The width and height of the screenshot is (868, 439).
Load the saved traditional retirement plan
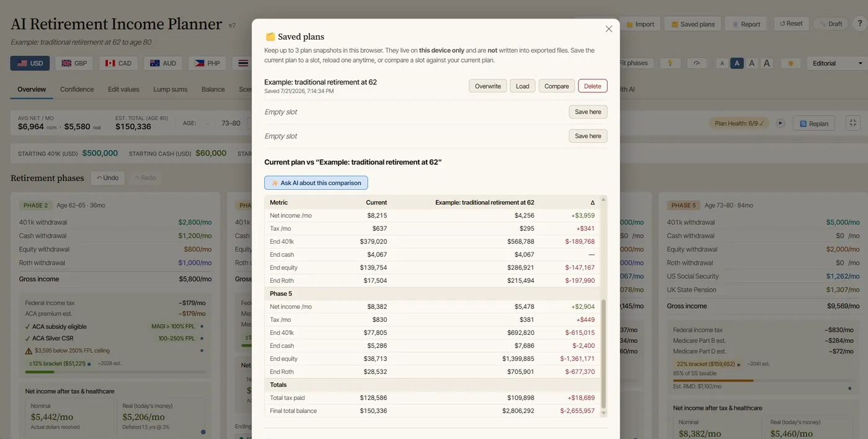[523, 86]
